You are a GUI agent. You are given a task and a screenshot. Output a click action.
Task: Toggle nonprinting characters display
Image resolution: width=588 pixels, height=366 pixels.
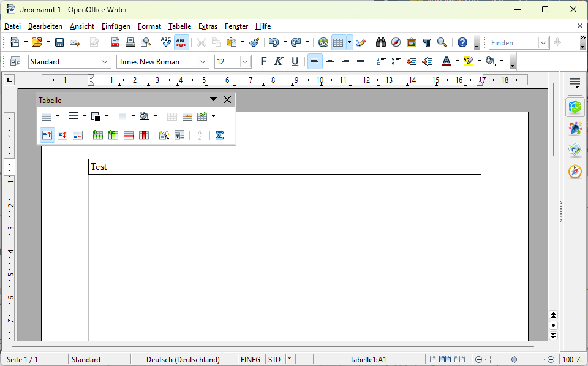point(427,42)
